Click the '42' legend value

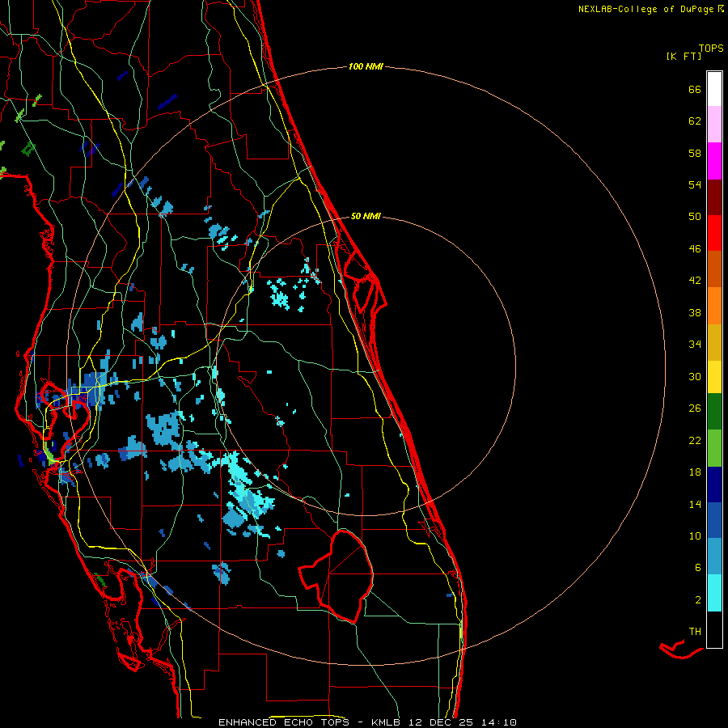(x=695, y=281)
